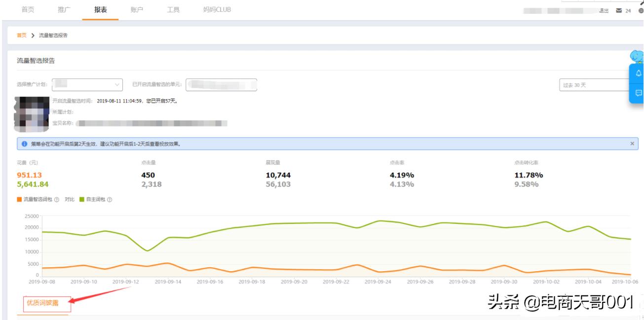Click the help icon beside 自主词包

pyautogui.click(x=110, y=200)
